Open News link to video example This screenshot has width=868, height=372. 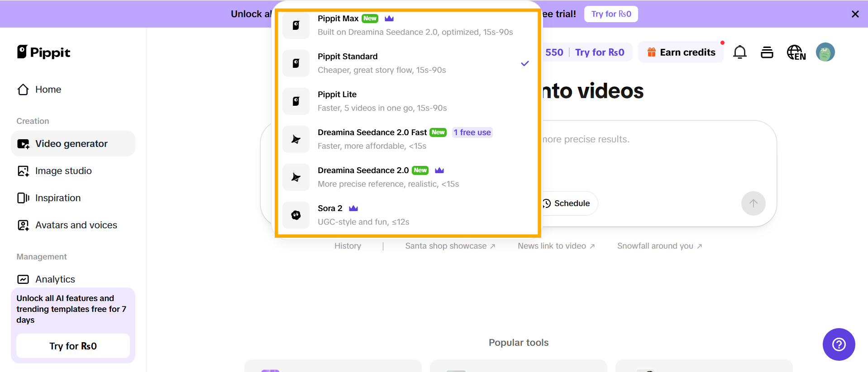pos(556,246)
